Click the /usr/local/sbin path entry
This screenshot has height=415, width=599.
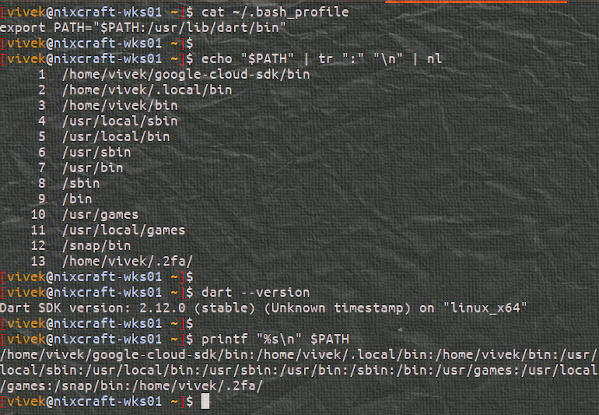coord(120,121)
